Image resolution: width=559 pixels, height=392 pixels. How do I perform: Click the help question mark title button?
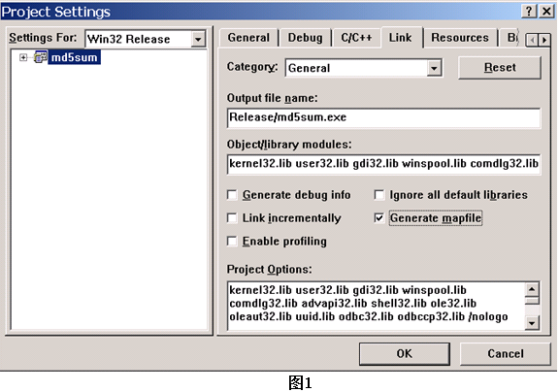tap(530, 11)
